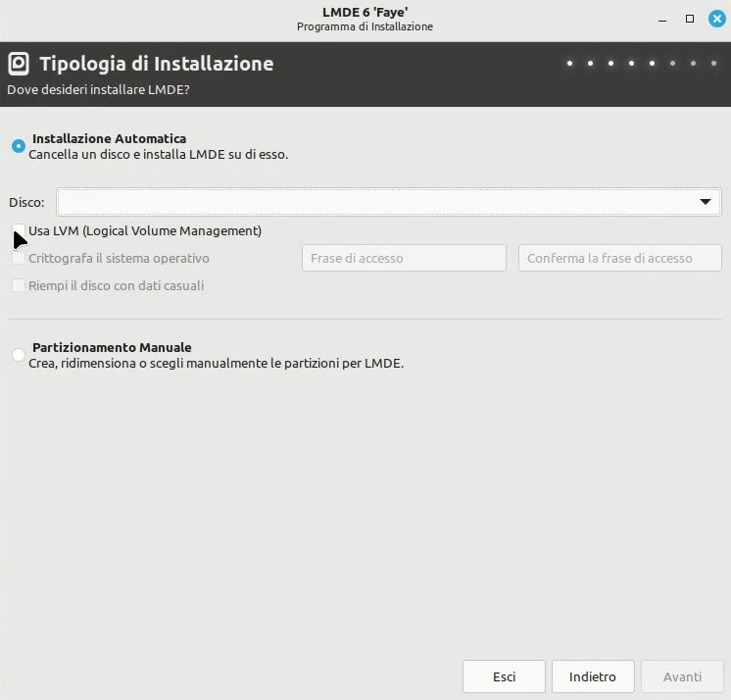
Task: Click the first progress step dot
Action: pos(569,64)
